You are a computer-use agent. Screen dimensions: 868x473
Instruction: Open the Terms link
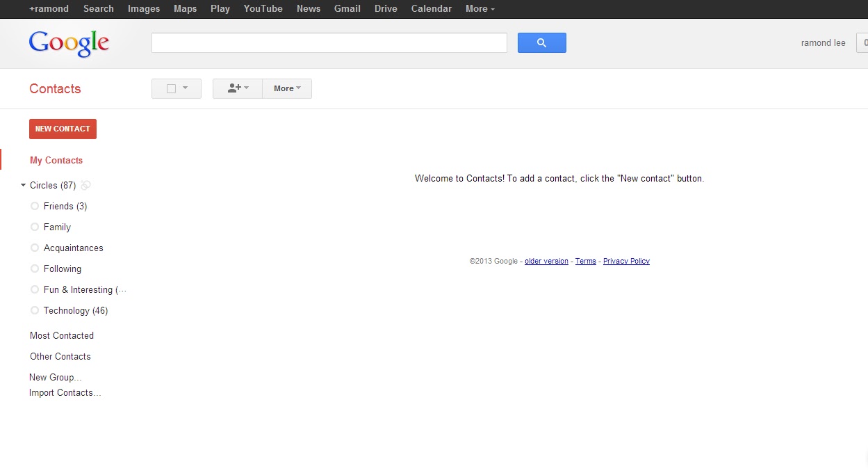pyautogui.click(x=586, y=262)
